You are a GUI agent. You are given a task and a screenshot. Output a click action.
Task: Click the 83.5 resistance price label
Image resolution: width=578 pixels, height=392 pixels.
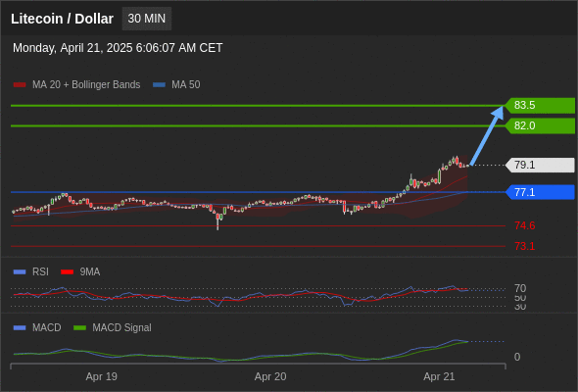click(540, 106)
